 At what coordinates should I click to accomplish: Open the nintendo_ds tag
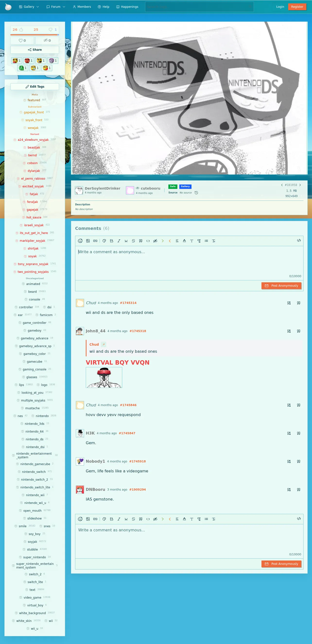(35, 439)
